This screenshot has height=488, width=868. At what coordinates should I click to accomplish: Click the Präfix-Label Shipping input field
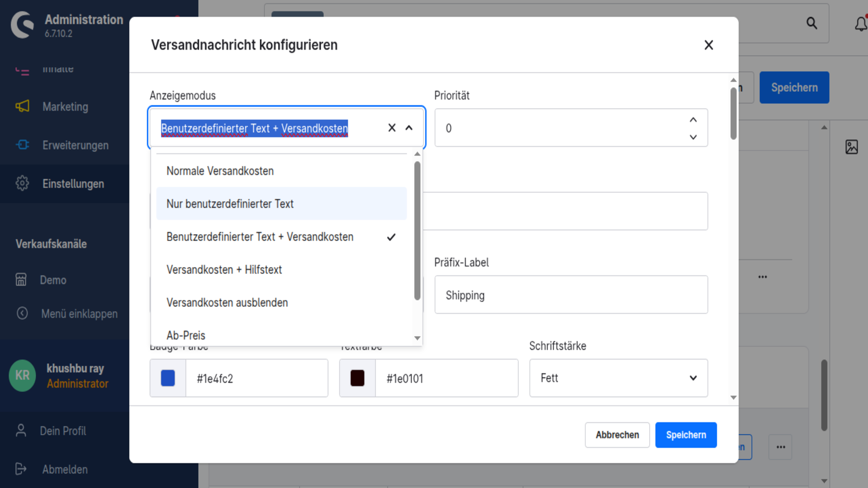571,295
